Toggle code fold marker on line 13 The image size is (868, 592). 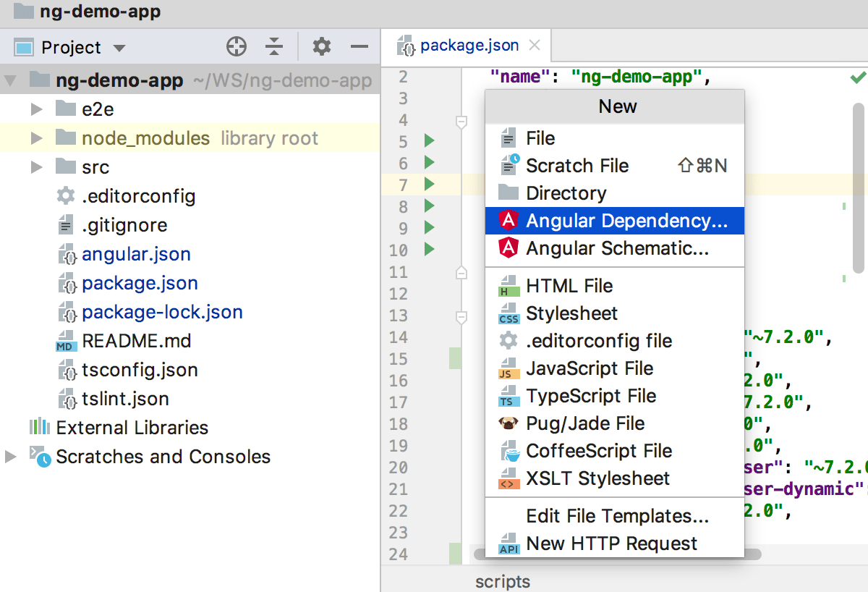point(461,317)
